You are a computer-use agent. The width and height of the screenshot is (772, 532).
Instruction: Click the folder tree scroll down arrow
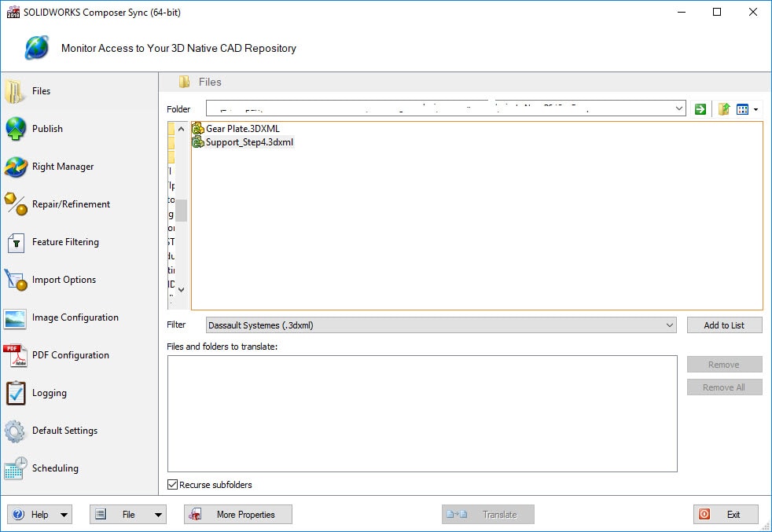click(x=181, y=290)
